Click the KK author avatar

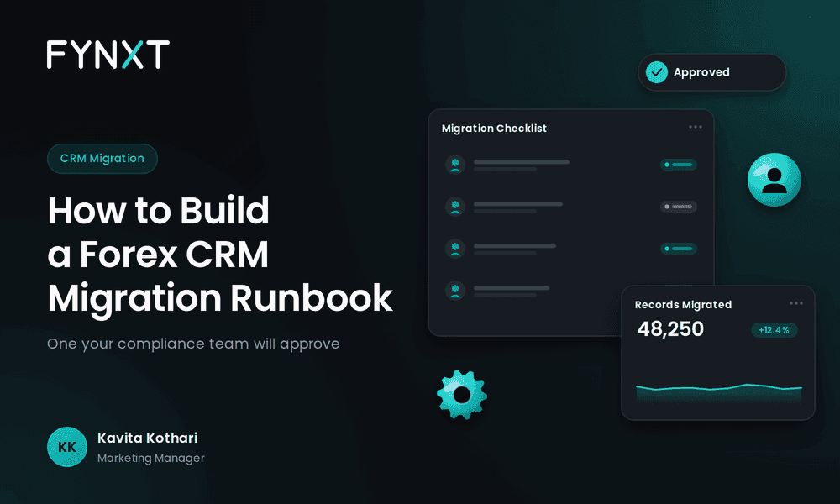click(x=67, y=447)
